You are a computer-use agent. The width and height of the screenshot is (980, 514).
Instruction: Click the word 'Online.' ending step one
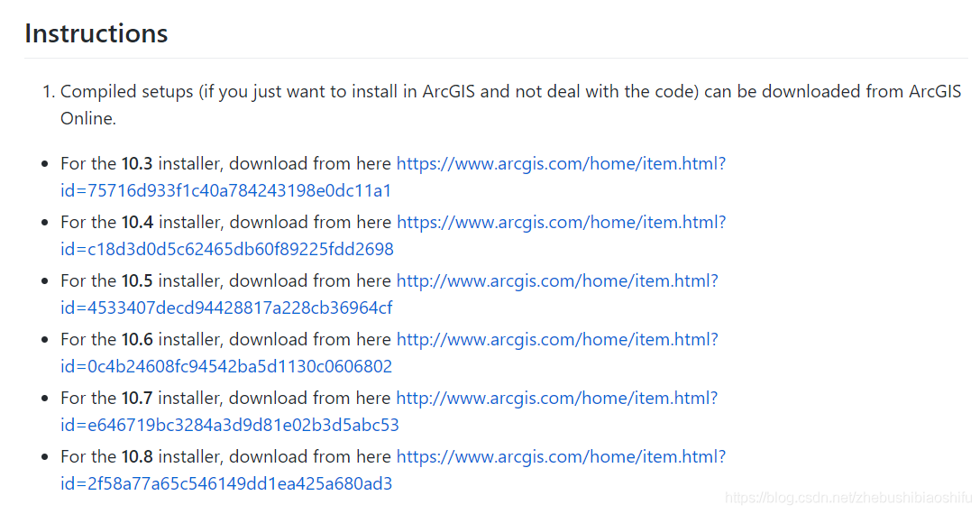pyautogui.click(x=88, y=119)
